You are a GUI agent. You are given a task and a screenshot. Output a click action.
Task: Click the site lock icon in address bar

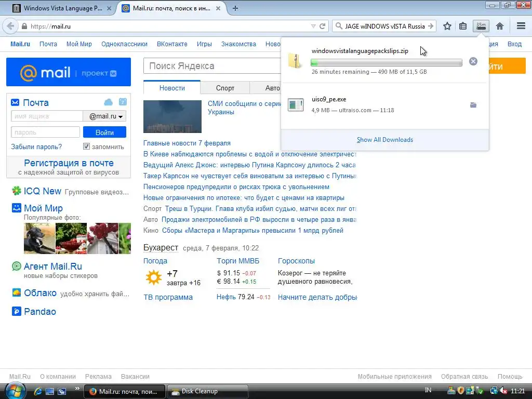point(24,26)
